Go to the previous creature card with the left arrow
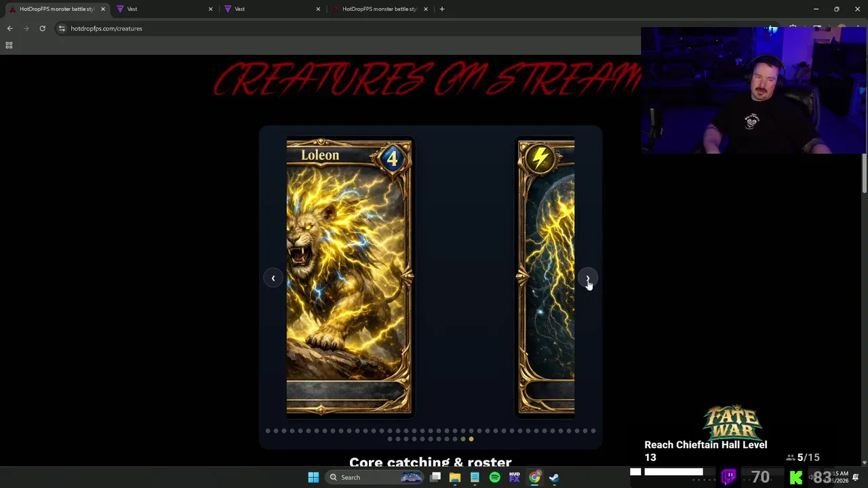 coord(273,279)
